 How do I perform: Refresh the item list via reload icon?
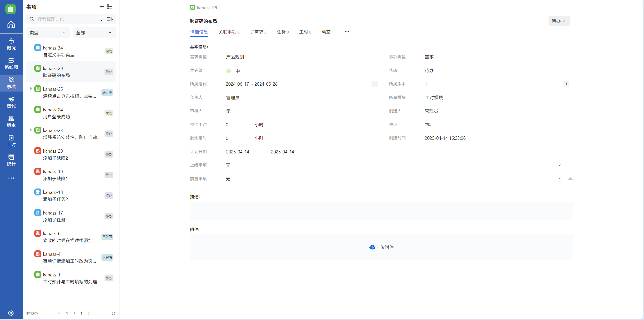pos(113,313)
